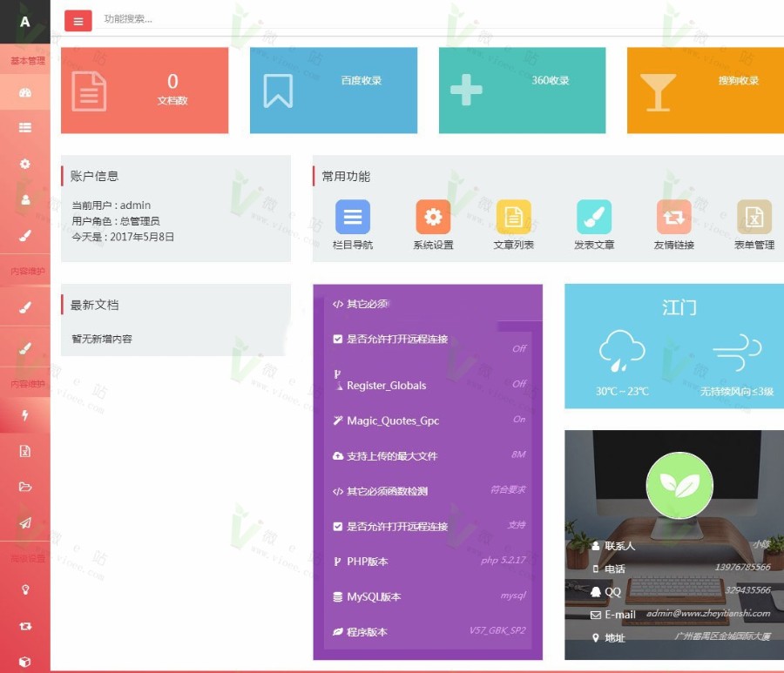Open the 360收录 teal card
Viewport: 784px width, 673px height.
pos(522,91)
